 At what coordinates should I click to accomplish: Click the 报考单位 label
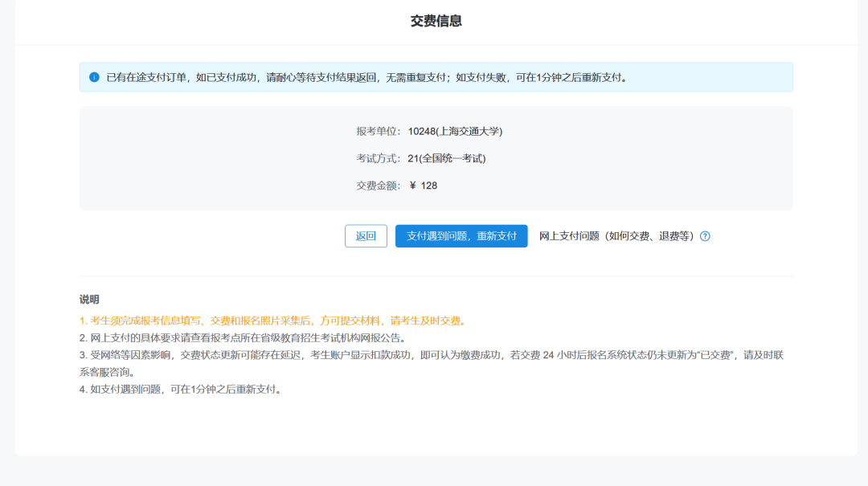point(376,131)
